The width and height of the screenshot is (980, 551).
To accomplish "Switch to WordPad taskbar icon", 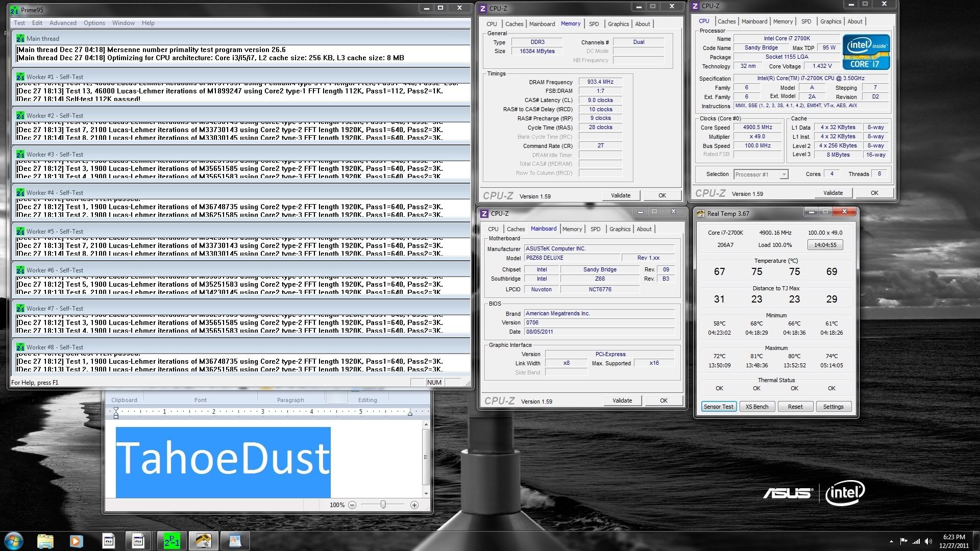I will 234,541.
